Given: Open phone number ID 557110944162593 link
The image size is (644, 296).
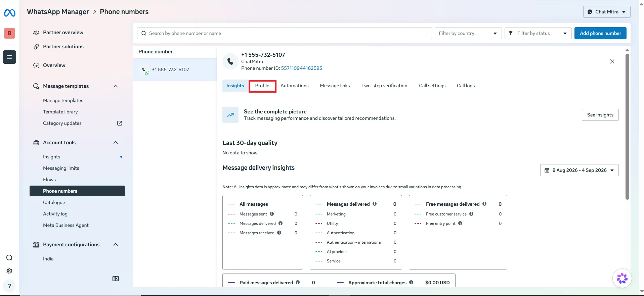Looking at the screenshot, I should (301, 68).
